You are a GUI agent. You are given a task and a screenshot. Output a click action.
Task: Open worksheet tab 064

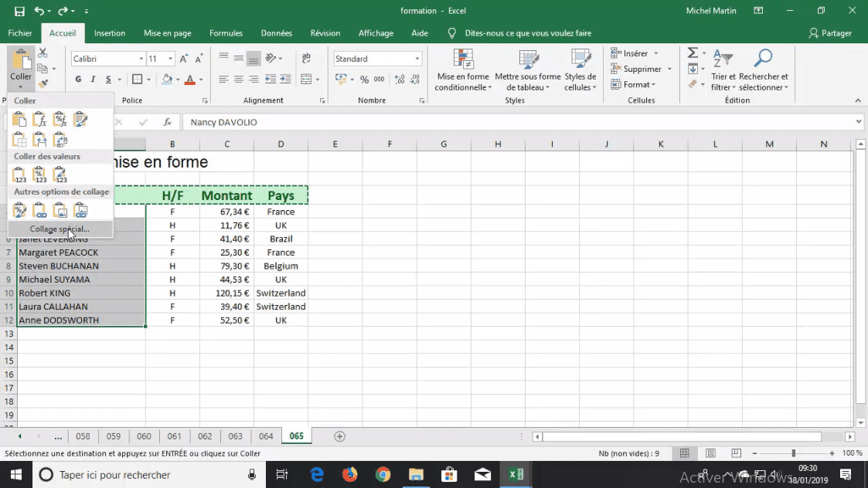click(266, 436)
